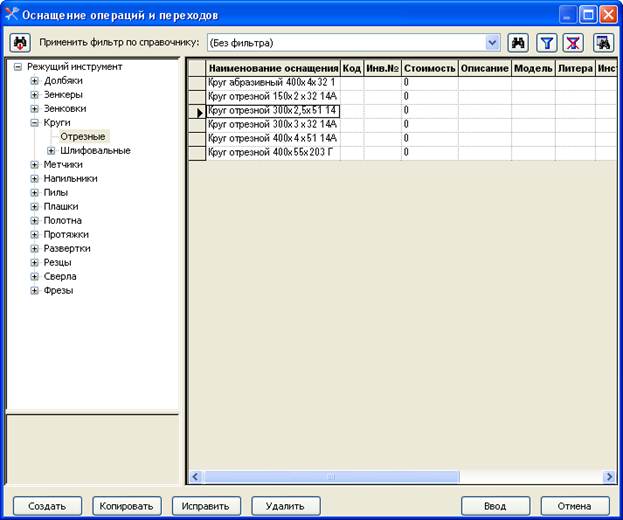The height and width of the screenshot is (520, 623).
Task: Click the table's scroll right arrow
Action: 609,476
